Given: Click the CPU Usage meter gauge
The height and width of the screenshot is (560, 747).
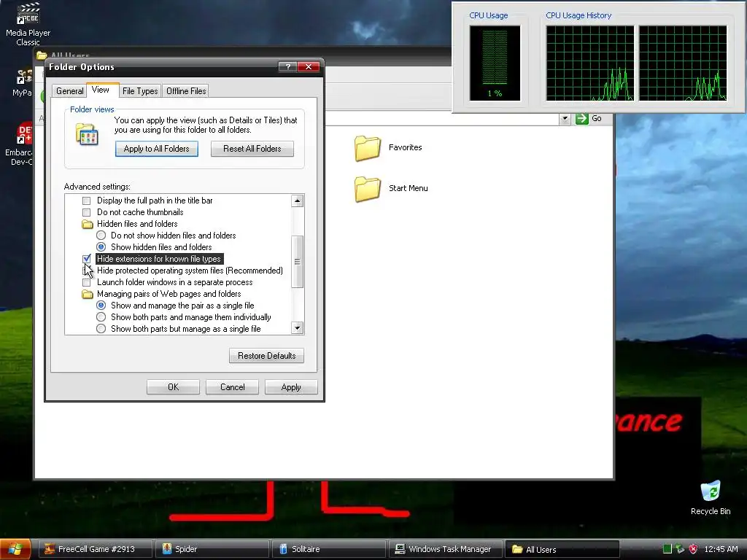Looking at the screenshot, I should click(x=495, y=63).
